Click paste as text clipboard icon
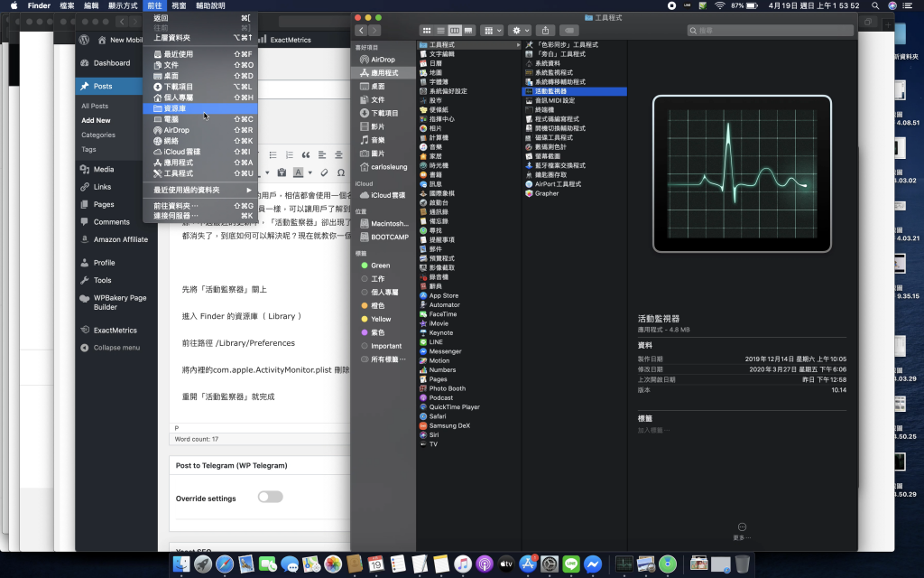This screenshot has width=924, height=578. pyautogui.click(x=282, y=172)
